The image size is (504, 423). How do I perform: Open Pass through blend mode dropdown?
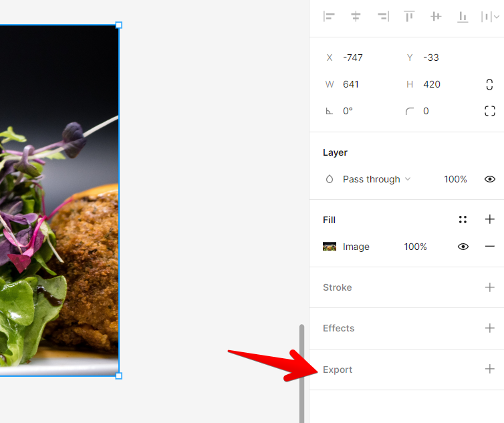coord(376,179)
